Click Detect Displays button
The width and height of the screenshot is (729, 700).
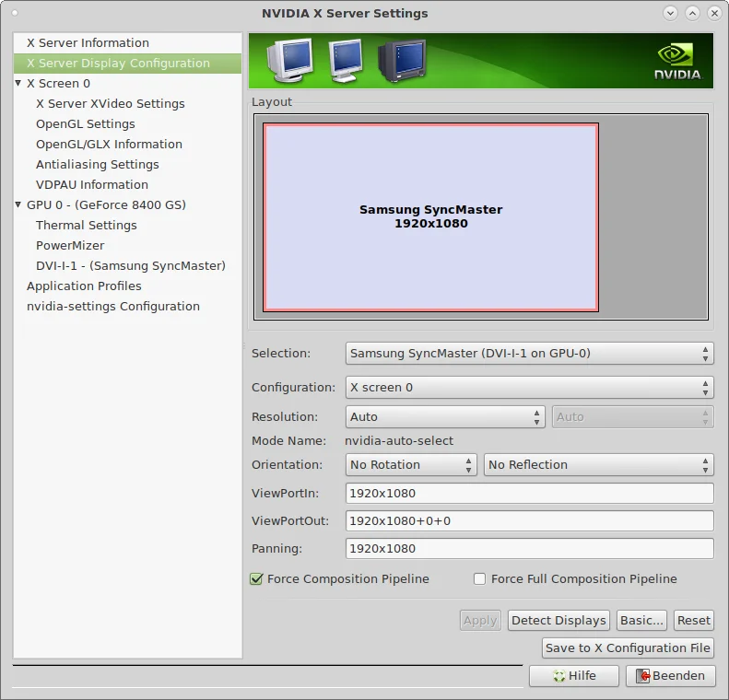point(559,621)
